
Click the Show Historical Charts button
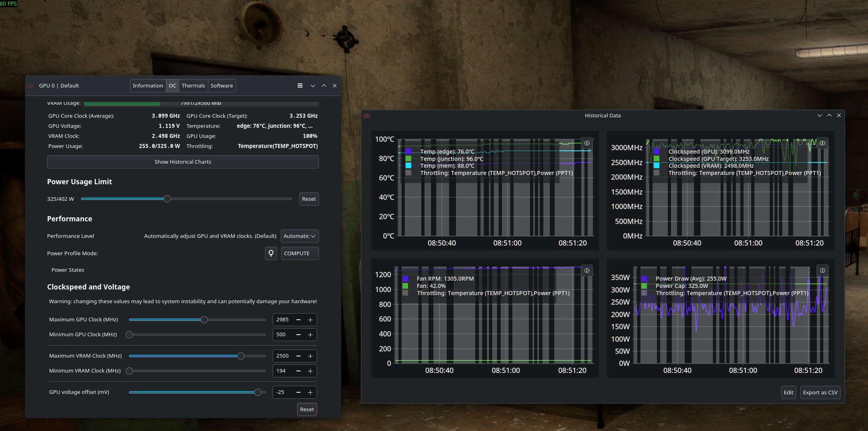183,162
